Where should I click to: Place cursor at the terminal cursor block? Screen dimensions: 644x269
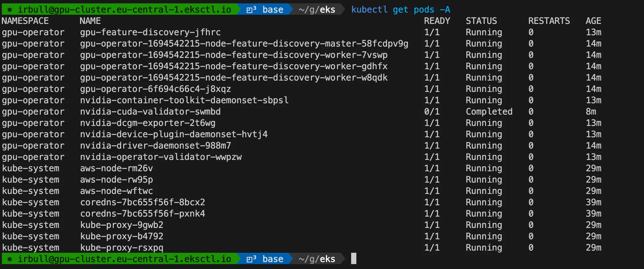354,259
